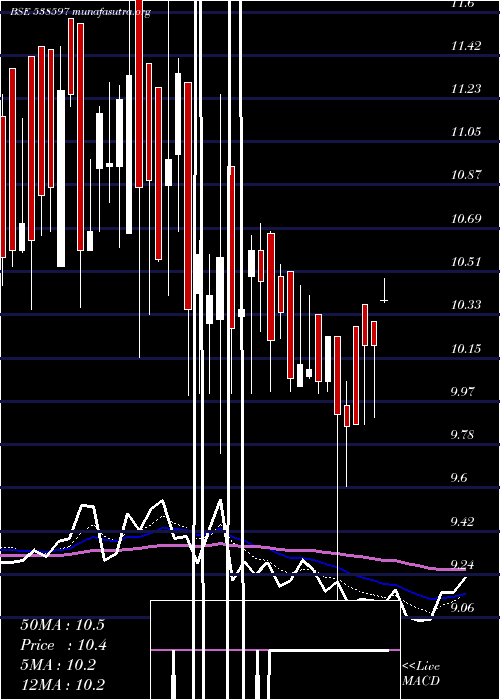Select the 10.69 price axis label
Image resolution: width=500 pixels, height=700 pixels.
click(x=466, y=219)
